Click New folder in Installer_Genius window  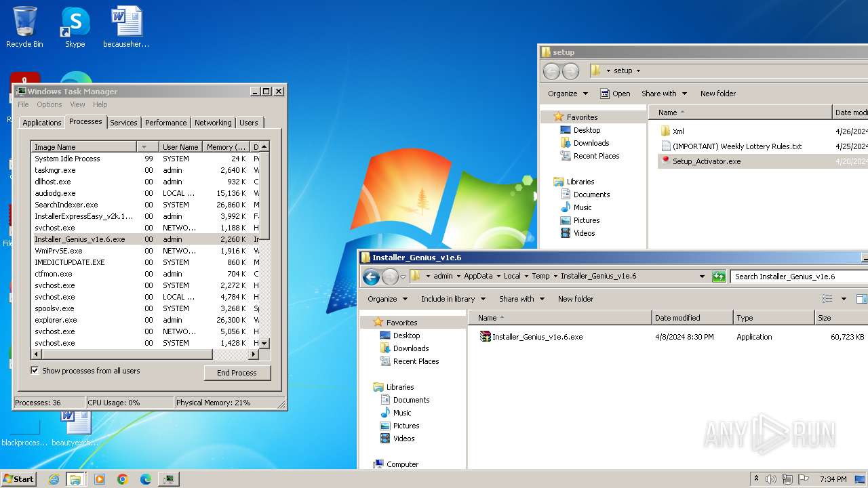[575, 299]
